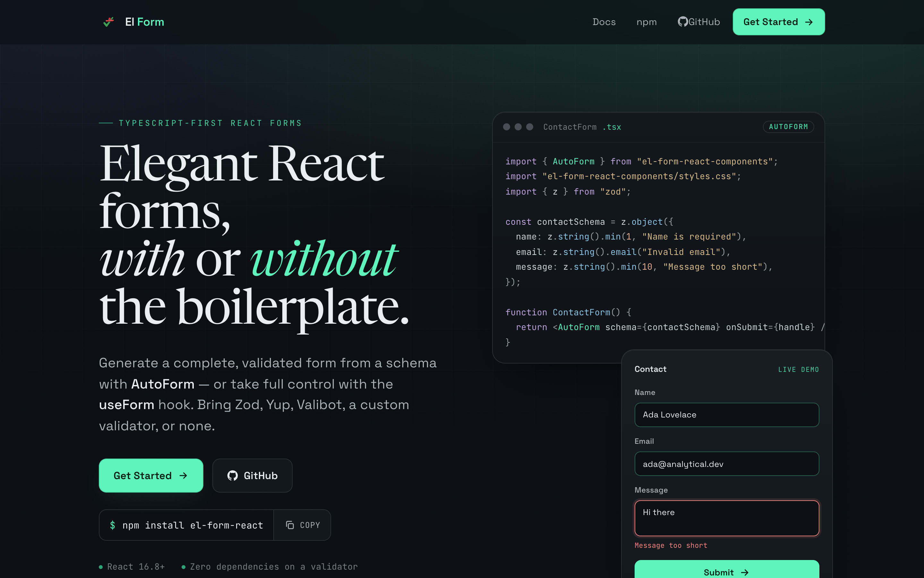Copy the npm install command

(x=303, y=525)
